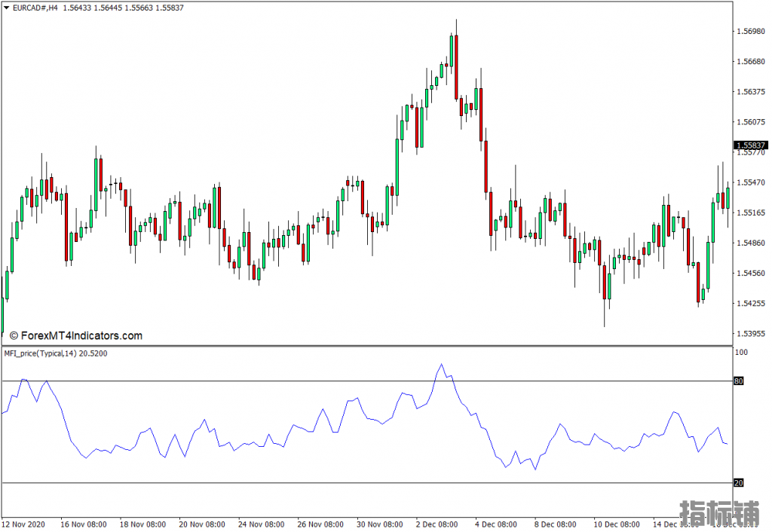Click the 1.56980 price scale value
The width and height of the screenshot is (772, 532).
[x=751, y=32]
